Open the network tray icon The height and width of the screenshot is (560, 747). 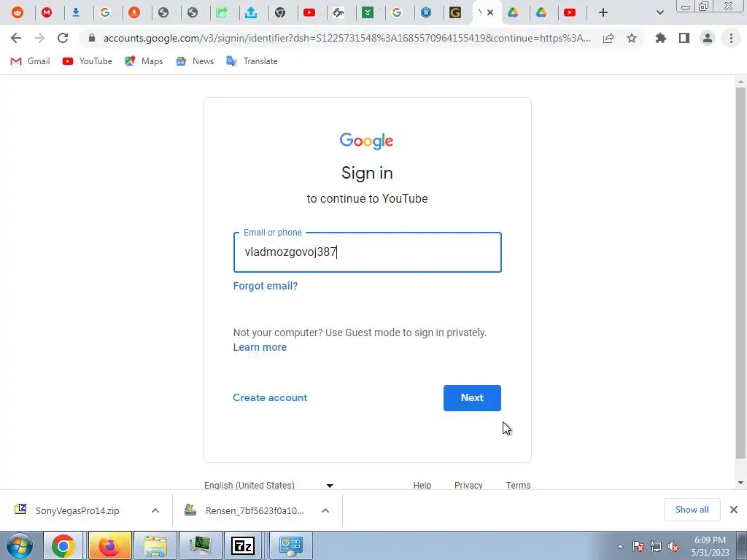tap(656, 546)
